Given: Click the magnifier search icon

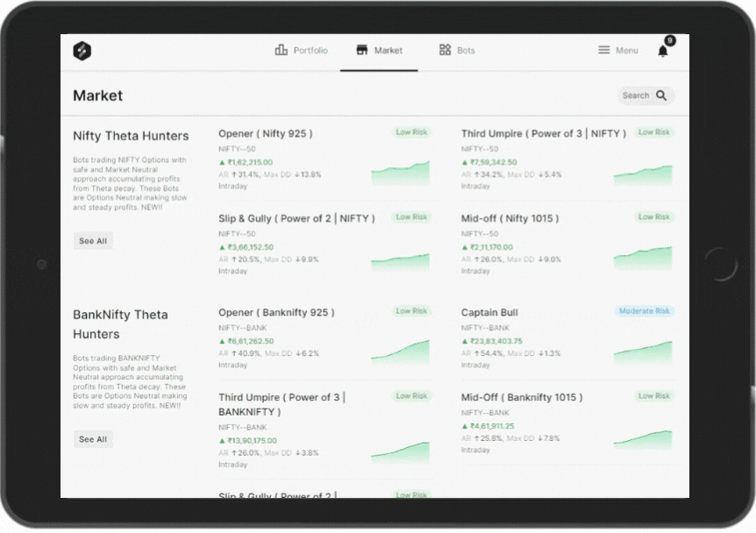Looking at the screenshot, I should (661, 96).
